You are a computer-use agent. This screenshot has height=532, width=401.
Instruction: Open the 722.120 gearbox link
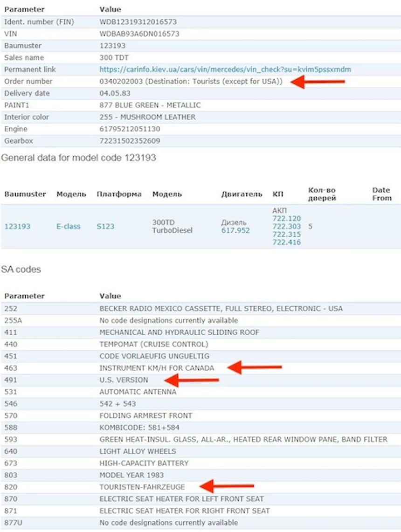pyautogui.click(x=286, y=218)
